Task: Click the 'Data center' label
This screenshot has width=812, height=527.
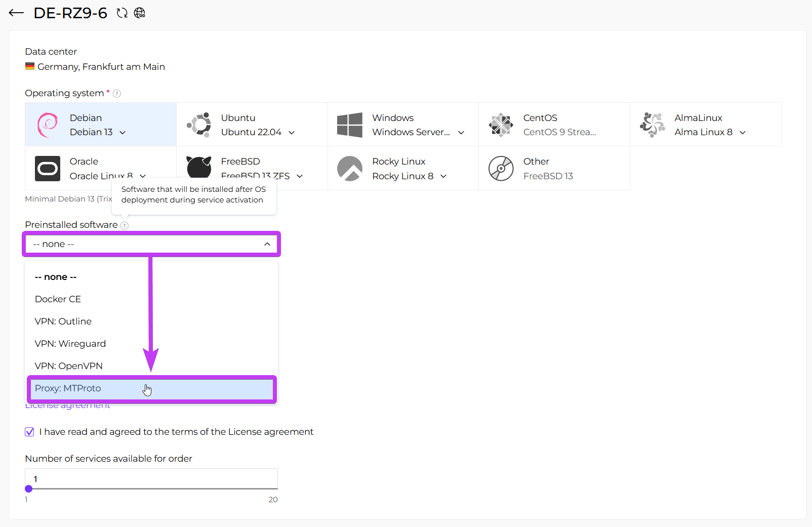Action: (51, 52)
